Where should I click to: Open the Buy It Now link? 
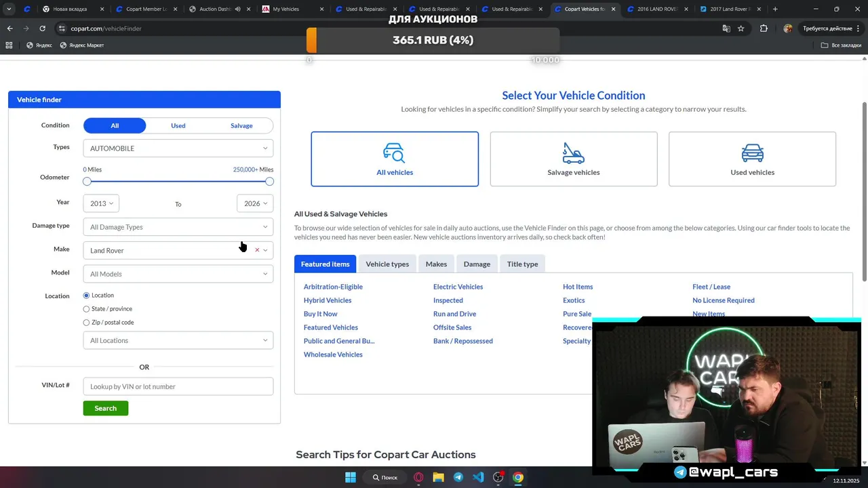click(320, 314)
